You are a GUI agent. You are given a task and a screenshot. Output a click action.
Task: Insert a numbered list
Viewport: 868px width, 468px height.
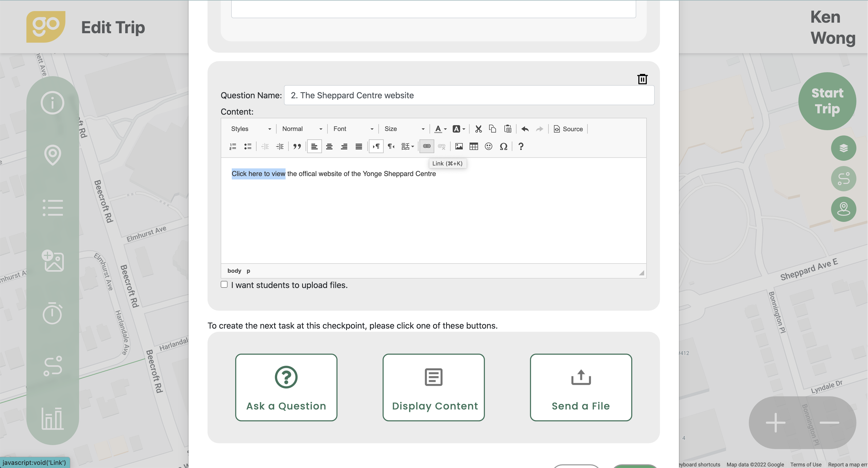(233, 147)
